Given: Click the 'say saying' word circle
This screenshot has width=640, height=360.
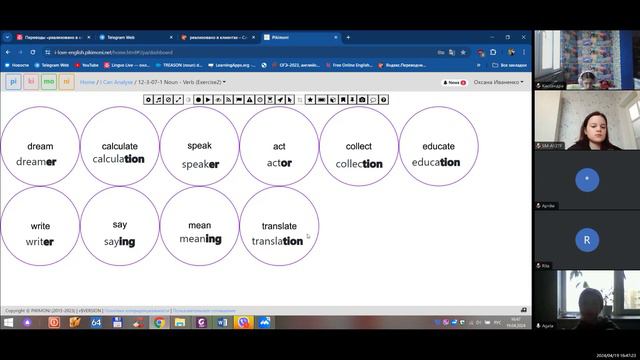Looking at the screenshot, I should (x=120, y=226).
